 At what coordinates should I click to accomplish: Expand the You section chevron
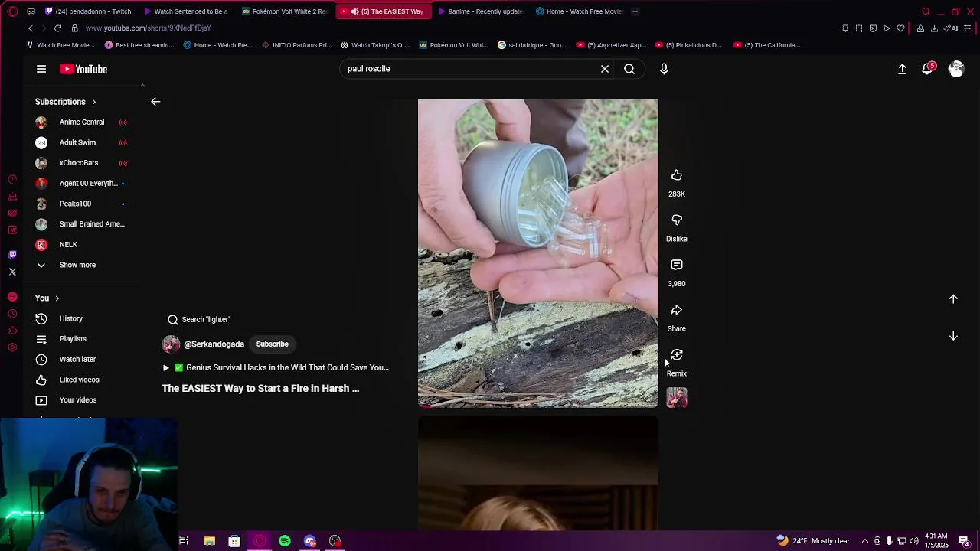coord(57,298)
